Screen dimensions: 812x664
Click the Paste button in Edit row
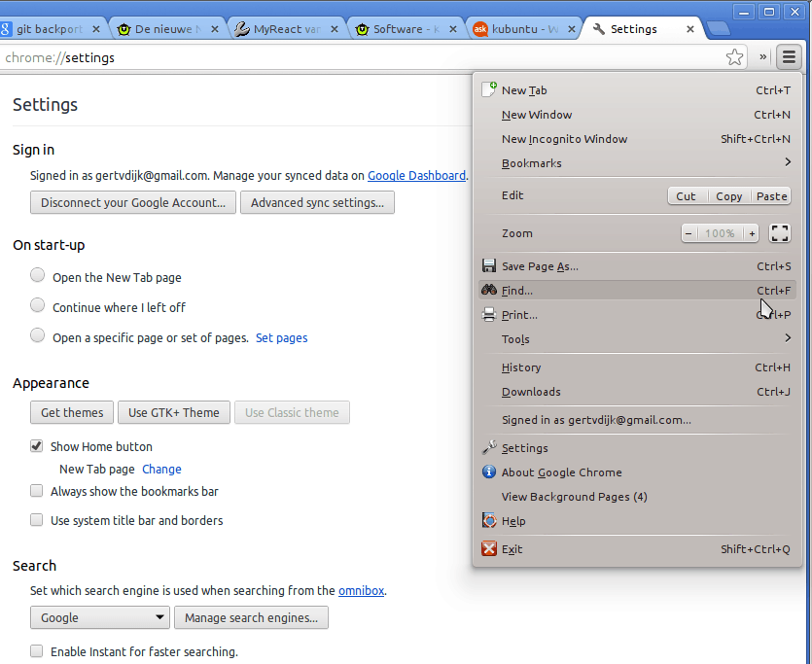coord(771,196)
